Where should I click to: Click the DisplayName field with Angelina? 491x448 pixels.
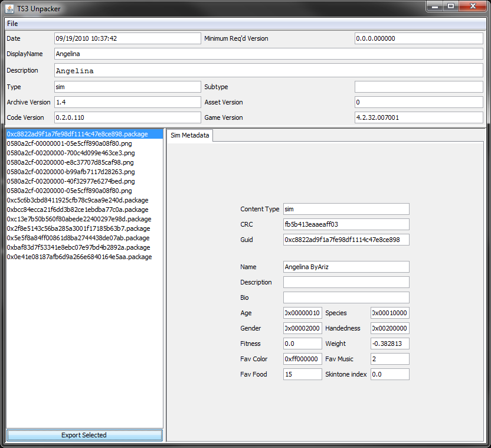point(269,54)
